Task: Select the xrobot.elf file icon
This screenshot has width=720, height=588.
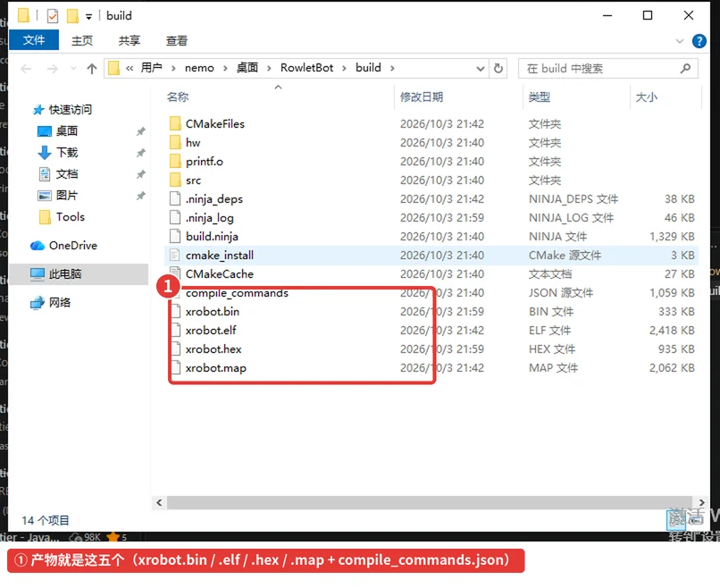Action: (175, 330)
